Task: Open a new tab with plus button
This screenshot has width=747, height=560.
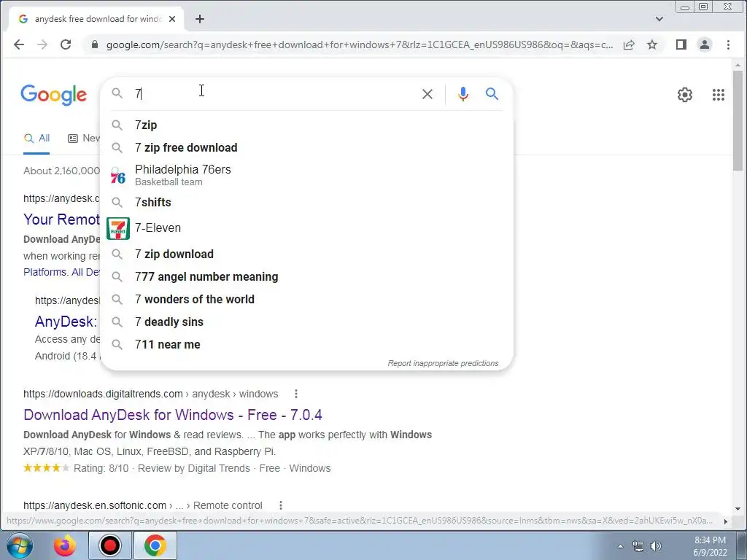Action: [x=200, y=19]
